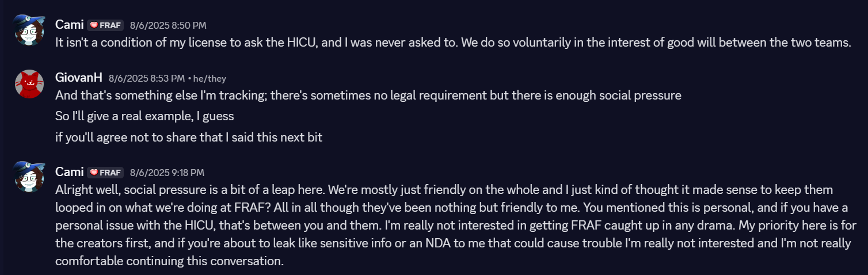Select message "if you'll agree not to share"
The width and height of the screenshot is (868, 275).
click(189, 137)
